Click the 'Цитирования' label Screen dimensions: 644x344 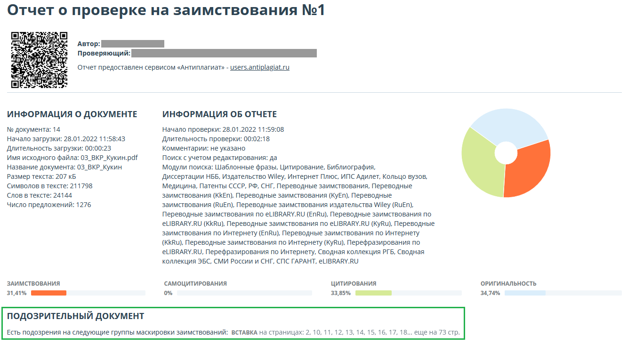point(354,284)
